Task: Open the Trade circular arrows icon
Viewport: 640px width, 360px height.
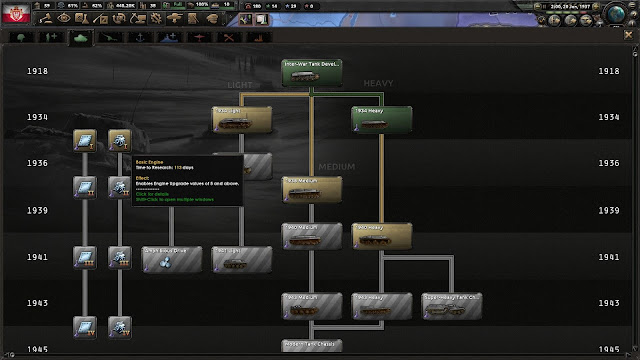Action: (119, 18)
